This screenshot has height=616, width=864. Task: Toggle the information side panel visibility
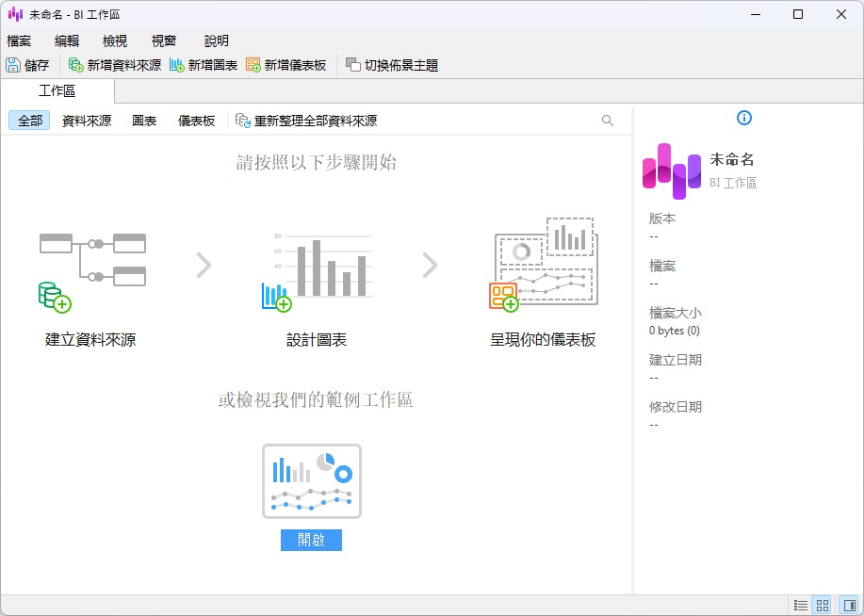[x=849, y=605]
